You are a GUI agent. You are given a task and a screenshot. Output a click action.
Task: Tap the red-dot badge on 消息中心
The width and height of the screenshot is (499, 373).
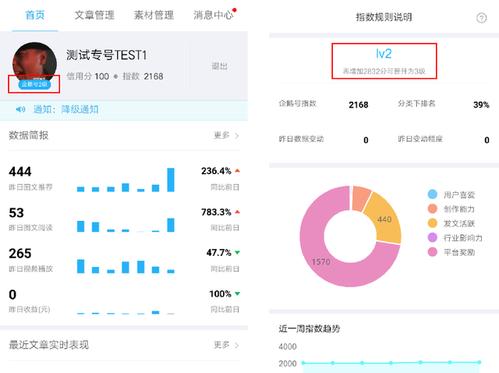[x=235, y=10]
